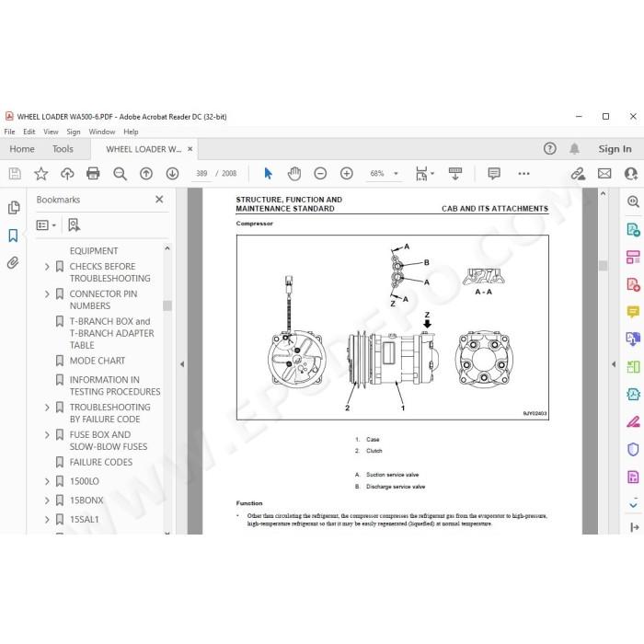This screenshot has width=644, height=644.
Task: Zoom in with plus button
Action: [347, 173]
